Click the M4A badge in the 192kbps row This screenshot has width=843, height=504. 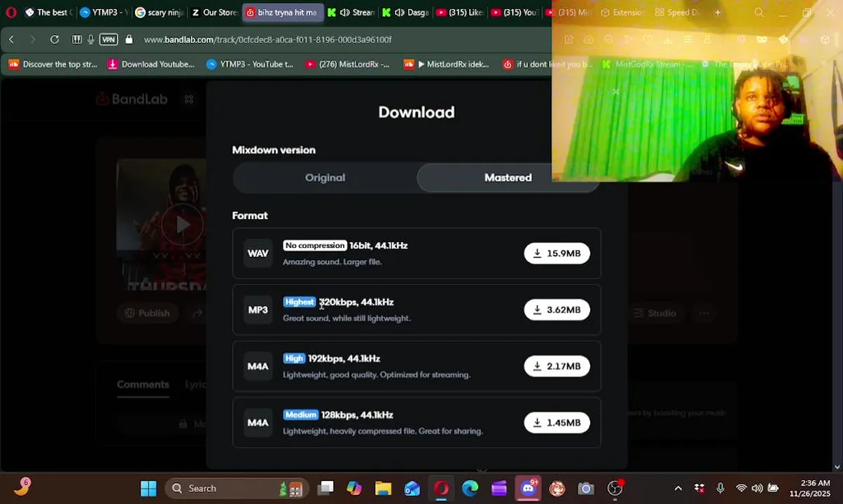point(258,366)
